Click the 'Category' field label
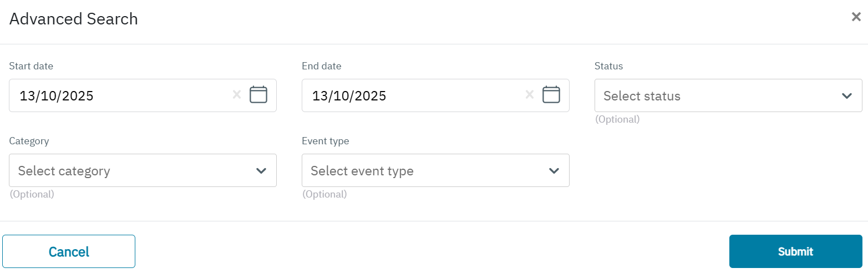The width and height of the screenshot is (868, 273). point(29,141)
